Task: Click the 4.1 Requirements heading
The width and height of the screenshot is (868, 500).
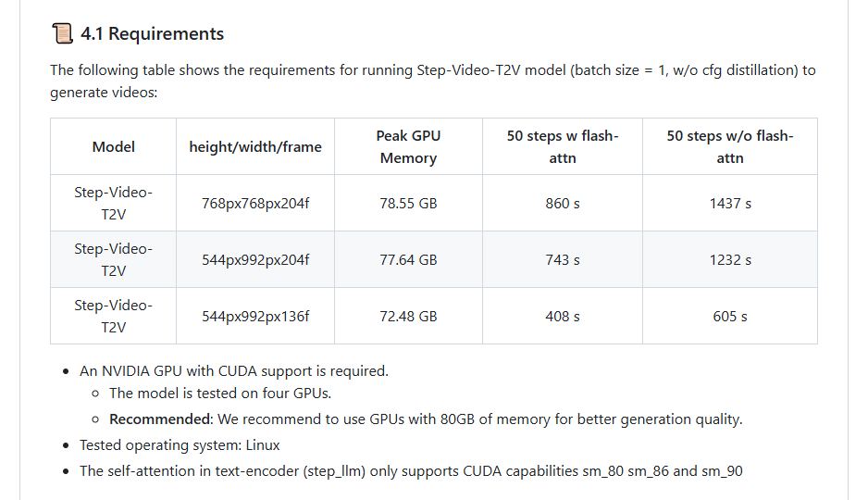Action: (x=153, y=33)
